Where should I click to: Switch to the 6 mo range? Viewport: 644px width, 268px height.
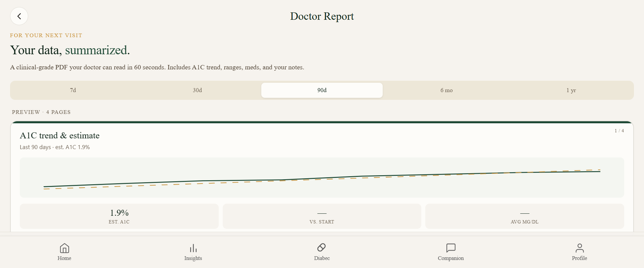(x=446, y=90)
